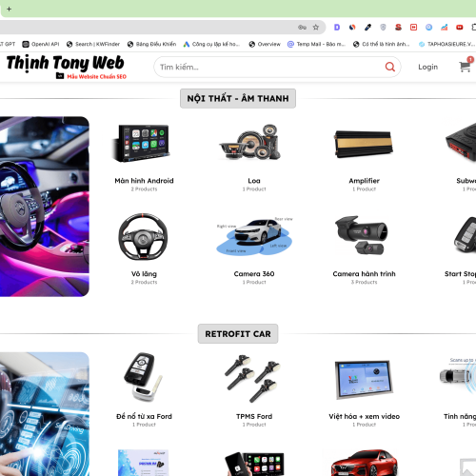Click the Amplifier category title
Screen dimensions: 476x476
(x=364, y=181)
